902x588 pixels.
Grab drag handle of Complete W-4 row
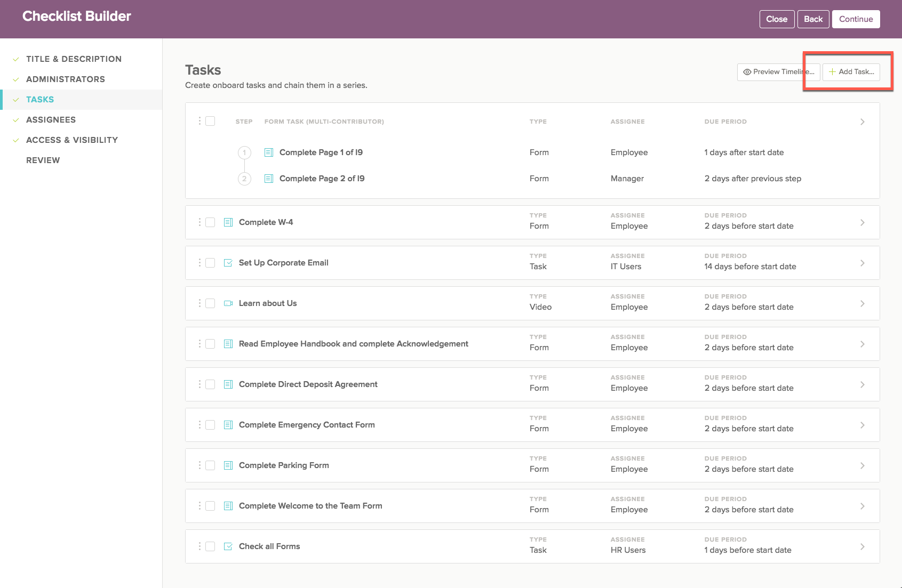click(x=199, y=222)
